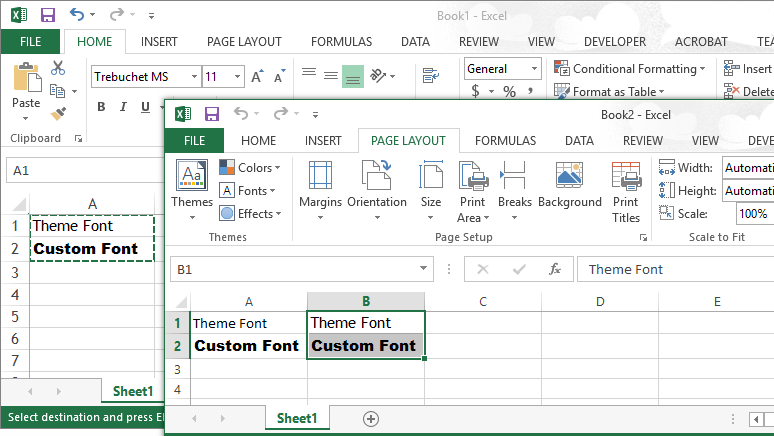Open the FILE tab in Book2

195,141
